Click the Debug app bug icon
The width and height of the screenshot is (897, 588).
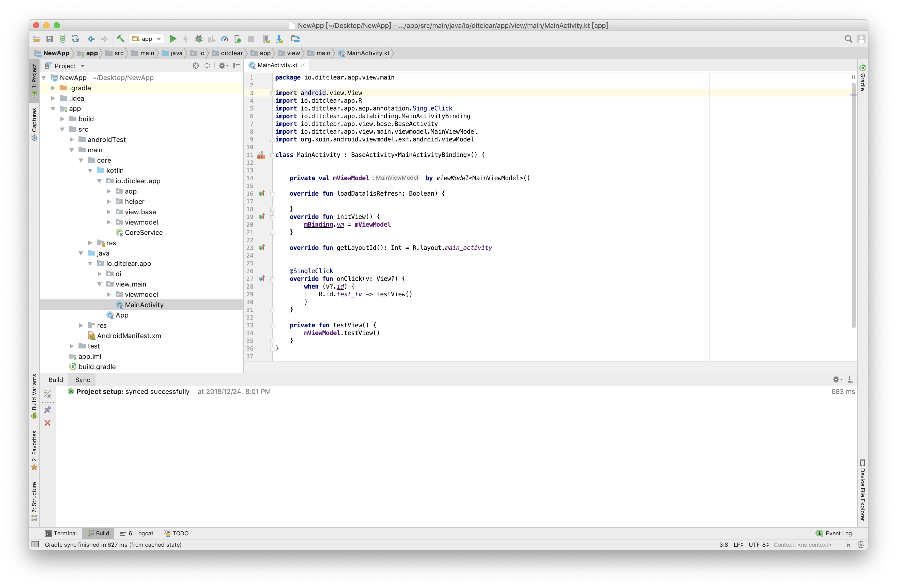pyautogui.click(x=199, y=39)
